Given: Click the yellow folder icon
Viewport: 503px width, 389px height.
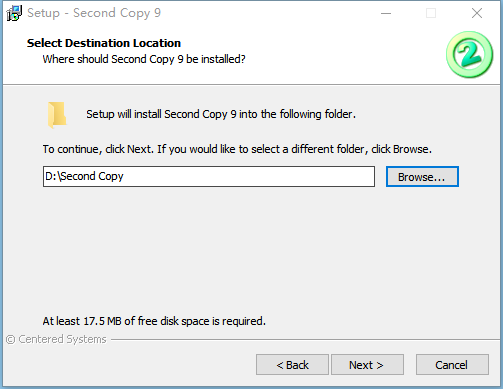Looking at the screenshot, I should tap(57, 115).
